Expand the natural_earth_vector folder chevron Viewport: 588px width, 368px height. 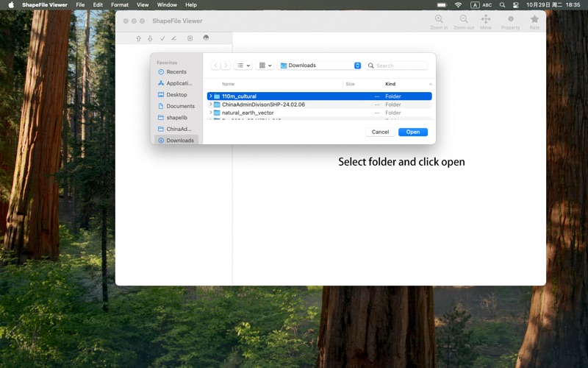tap(211, 113)
